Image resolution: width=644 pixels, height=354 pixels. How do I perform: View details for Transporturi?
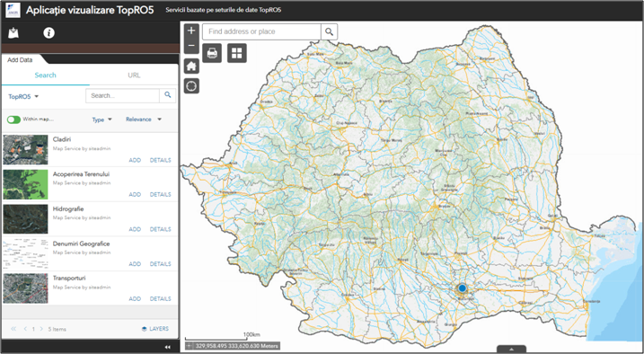160,298
